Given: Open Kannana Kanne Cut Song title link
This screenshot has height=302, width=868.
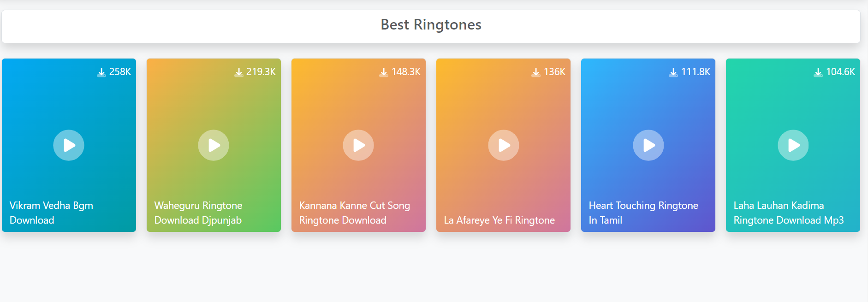Looking at the screenshot, I should pyautogui.click(x=354, y=213).
